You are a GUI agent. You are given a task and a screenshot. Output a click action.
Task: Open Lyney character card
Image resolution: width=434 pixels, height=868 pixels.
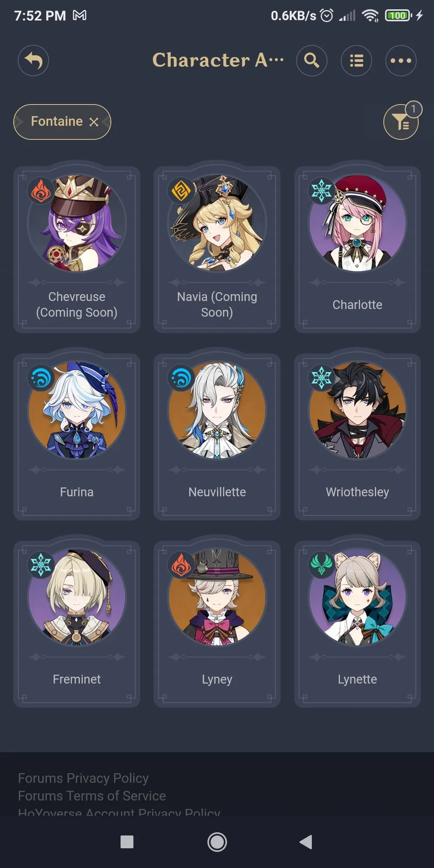click(x=217, y=624)
